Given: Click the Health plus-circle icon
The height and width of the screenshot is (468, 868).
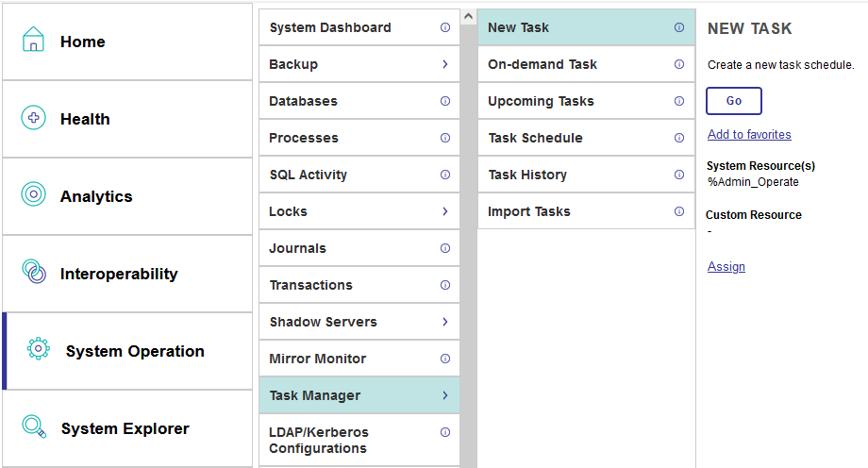Looking at the screenshot, I should 33,118.
